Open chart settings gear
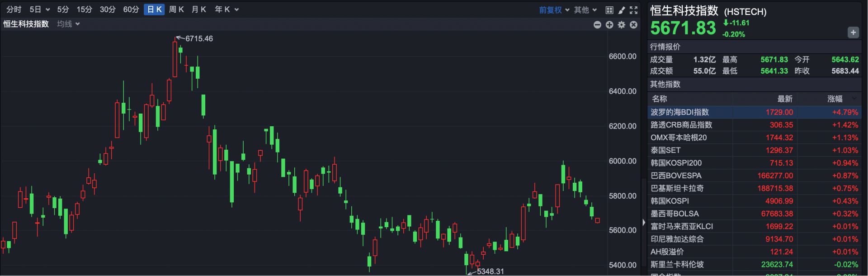868x276 pixels. [x=622, y=25]
